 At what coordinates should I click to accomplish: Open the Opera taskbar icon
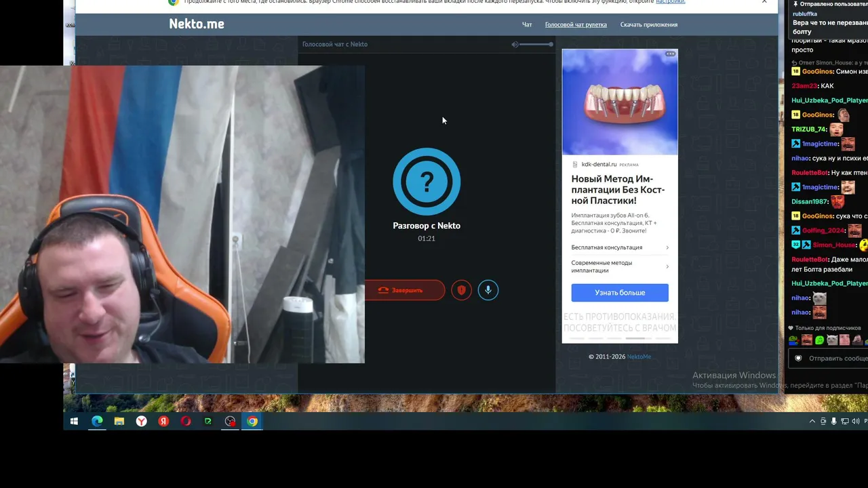[186, 421]
